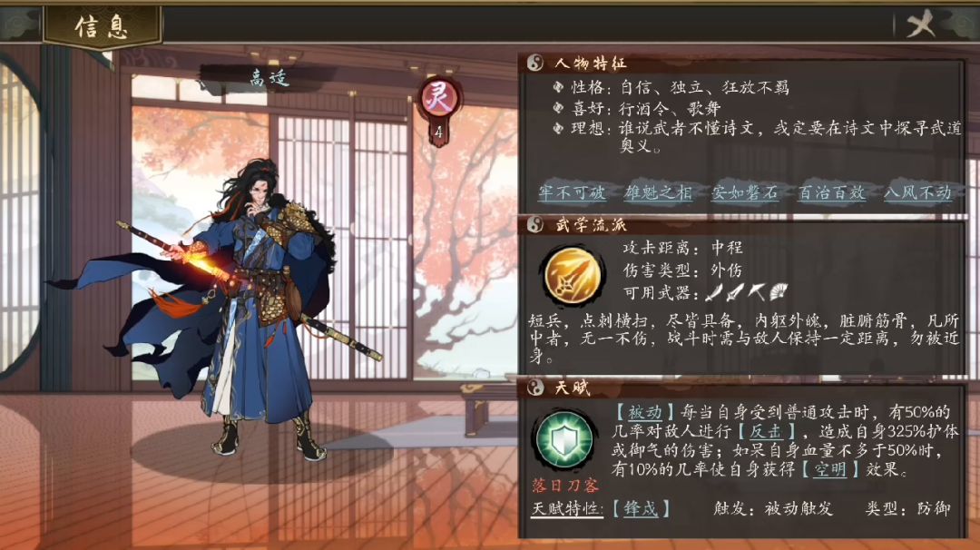Tap the yin-yang icon beside 天赋

(535, 388)
